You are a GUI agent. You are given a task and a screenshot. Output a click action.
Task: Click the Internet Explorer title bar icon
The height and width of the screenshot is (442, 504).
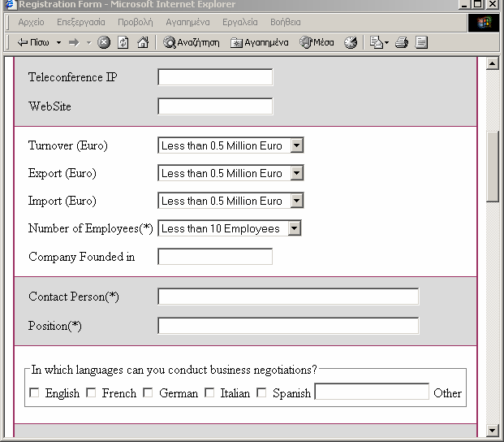[11, 4]
